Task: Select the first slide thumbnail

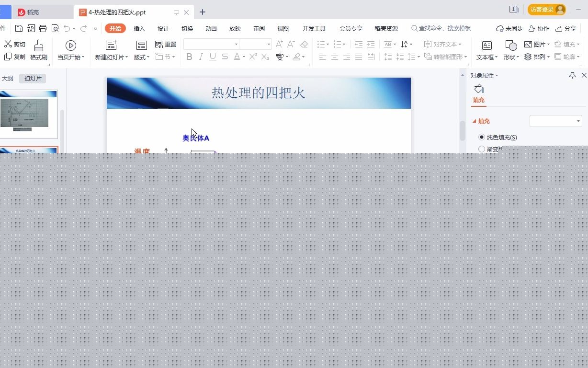Action: (28, 114)
